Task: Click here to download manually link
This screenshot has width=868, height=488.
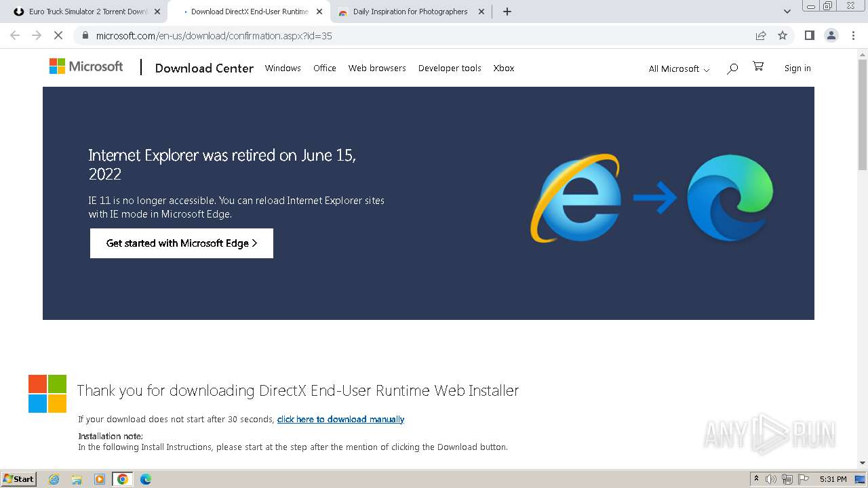Action: click(x=340, y=420)
